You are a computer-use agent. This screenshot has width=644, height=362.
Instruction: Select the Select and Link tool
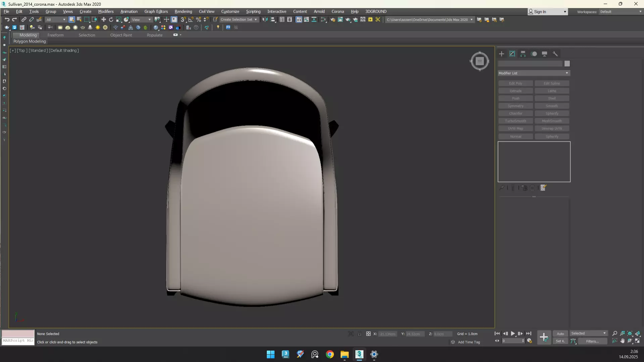pyautogui.click(x=24, y=19)
